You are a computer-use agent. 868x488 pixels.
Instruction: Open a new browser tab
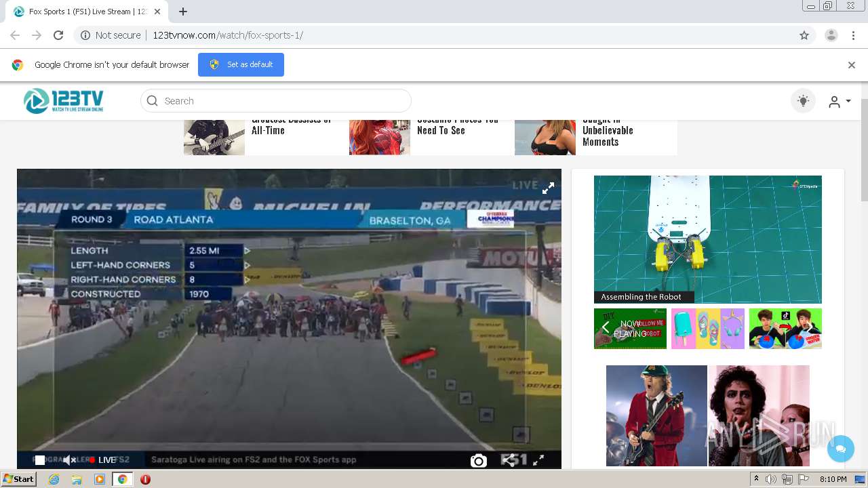coord(183,12)
